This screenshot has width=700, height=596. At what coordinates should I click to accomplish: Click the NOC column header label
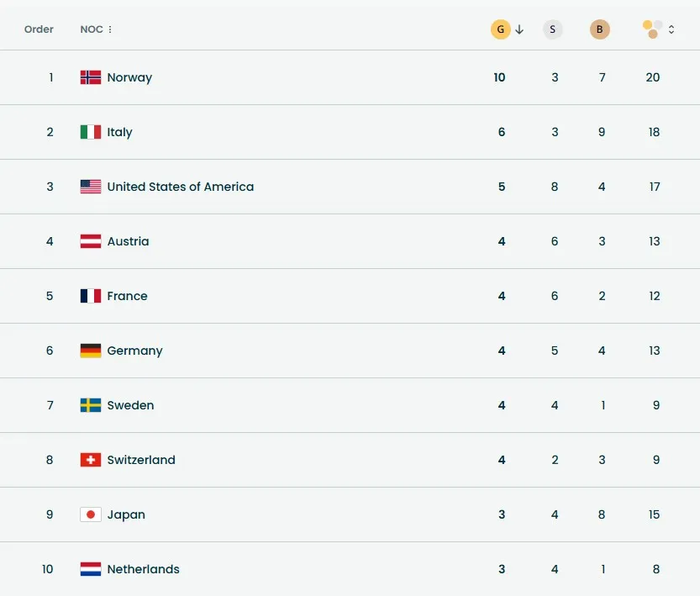pyautogui.click(x=91, y=29)
